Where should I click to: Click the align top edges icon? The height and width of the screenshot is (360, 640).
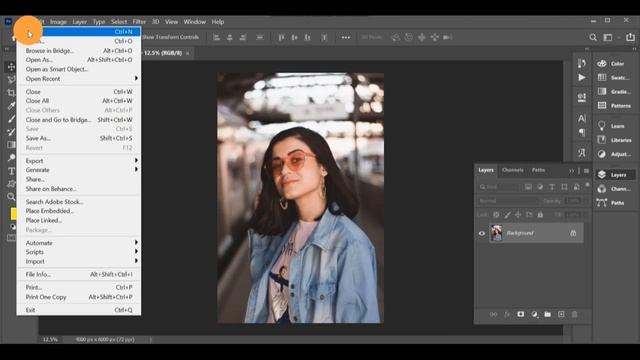pyautogui.click(x=281, y=37)
